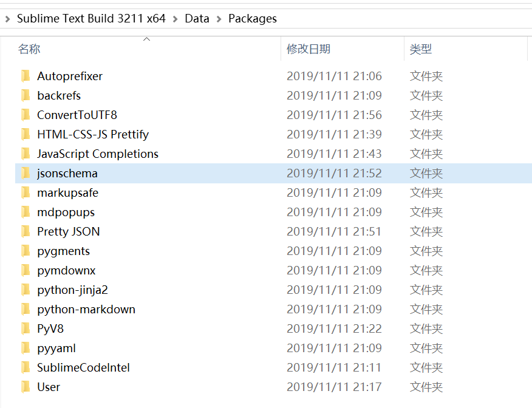Navigate to Data breadcrumb segment

pos(197,18)
